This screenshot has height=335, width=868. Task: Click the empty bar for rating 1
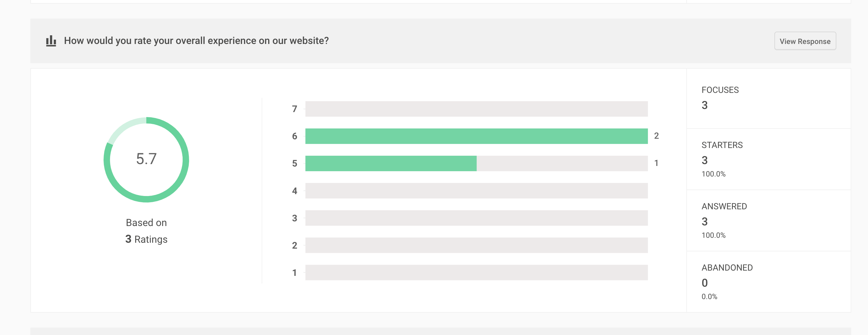[476, 272]
